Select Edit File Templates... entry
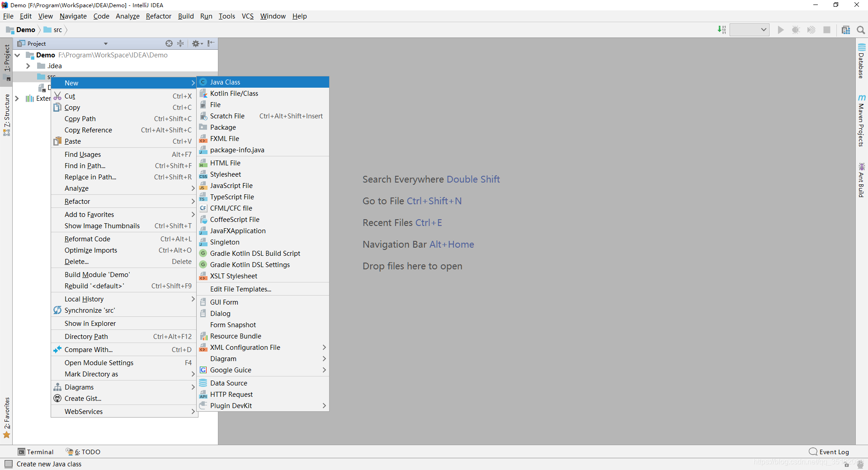 point(263,289)
